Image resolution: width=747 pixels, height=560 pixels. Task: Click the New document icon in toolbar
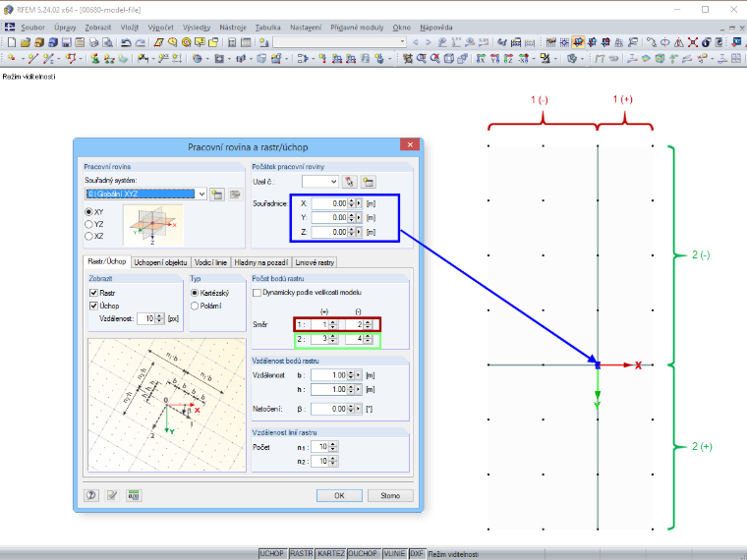coord(12,42)
